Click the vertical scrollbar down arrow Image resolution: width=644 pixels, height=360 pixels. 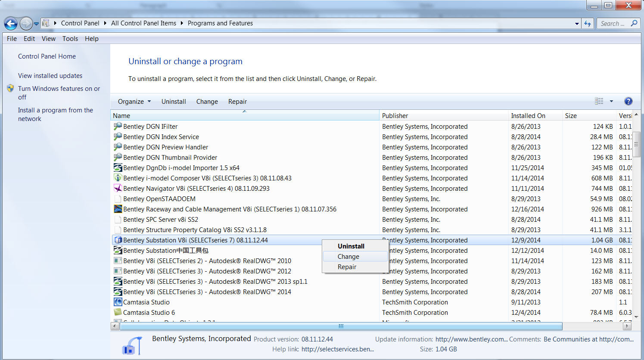(636, 317)
